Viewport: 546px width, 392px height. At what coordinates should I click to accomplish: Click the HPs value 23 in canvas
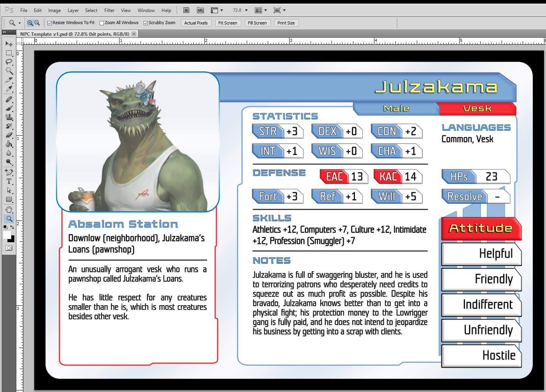(492, 177)
